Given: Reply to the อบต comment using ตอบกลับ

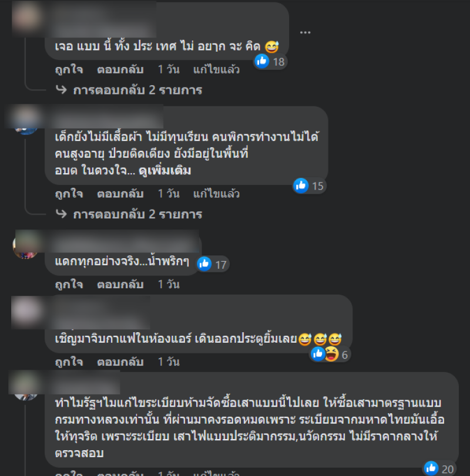Looking at the screenshot, I should click(120, 194).
